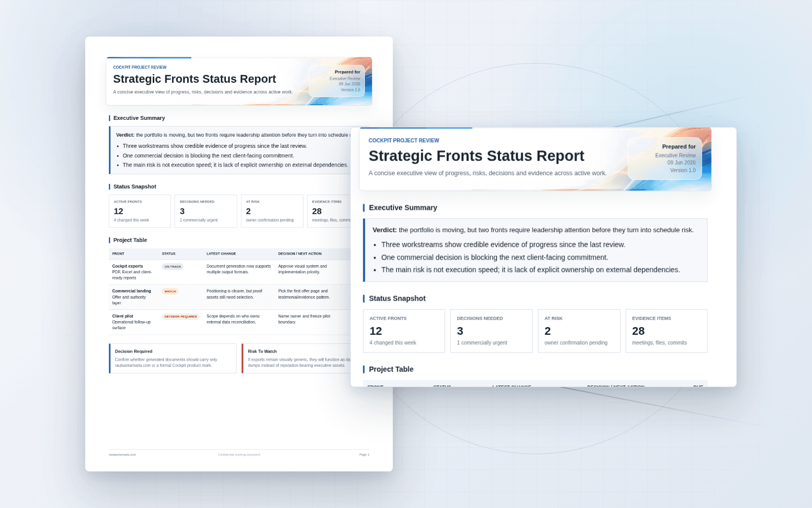The height and width of the screenshot is (508, 812).
Task: Click the Verdict sentence in zoomed preview
Action: click(533, 230)
